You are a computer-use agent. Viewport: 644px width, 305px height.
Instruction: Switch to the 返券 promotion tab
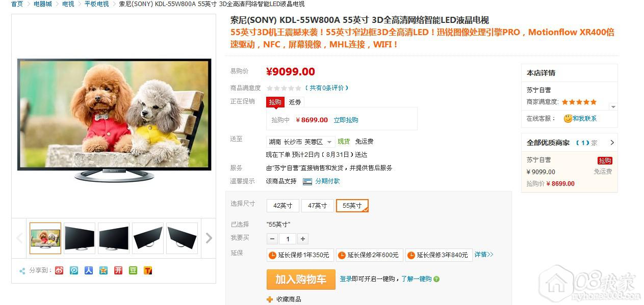point(295,102)
